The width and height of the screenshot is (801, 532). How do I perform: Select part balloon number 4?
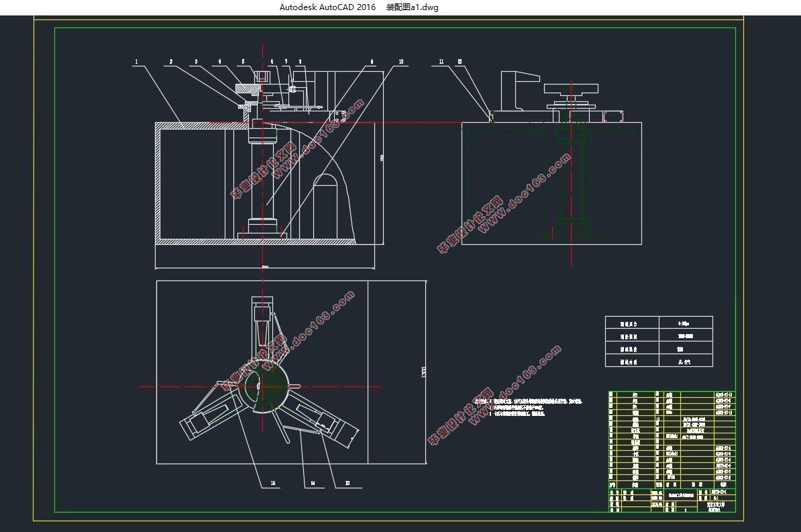click(220, 61)
